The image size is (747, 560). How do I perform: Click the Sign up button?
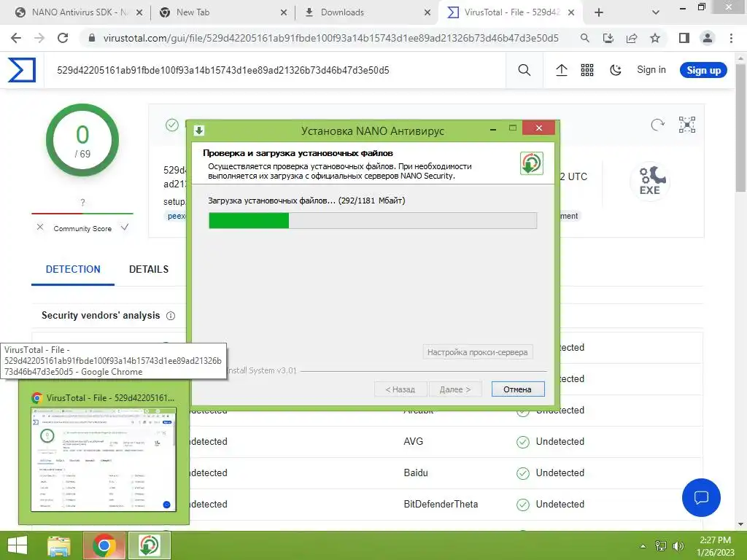point(703,71)
